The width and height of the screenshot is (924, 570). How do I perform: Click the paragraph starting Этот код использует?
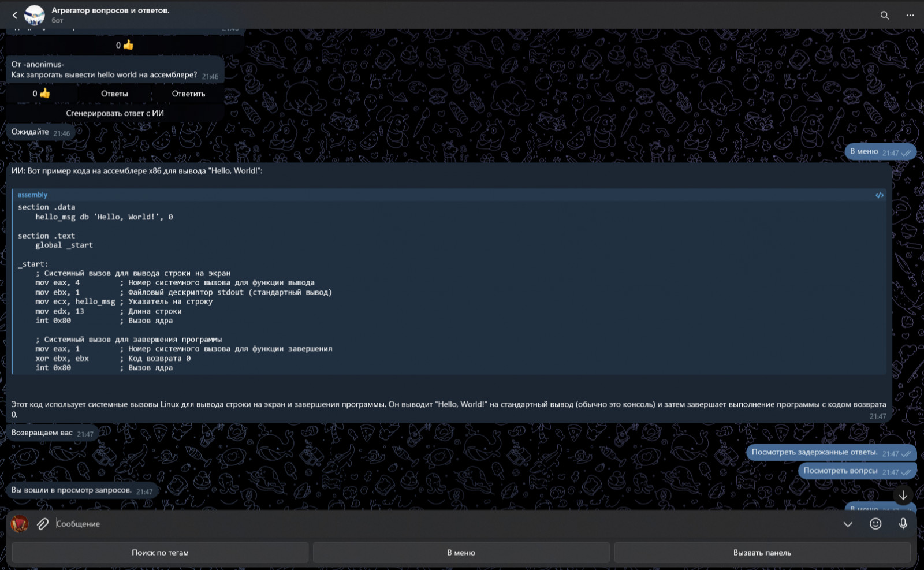pos(449,409)
